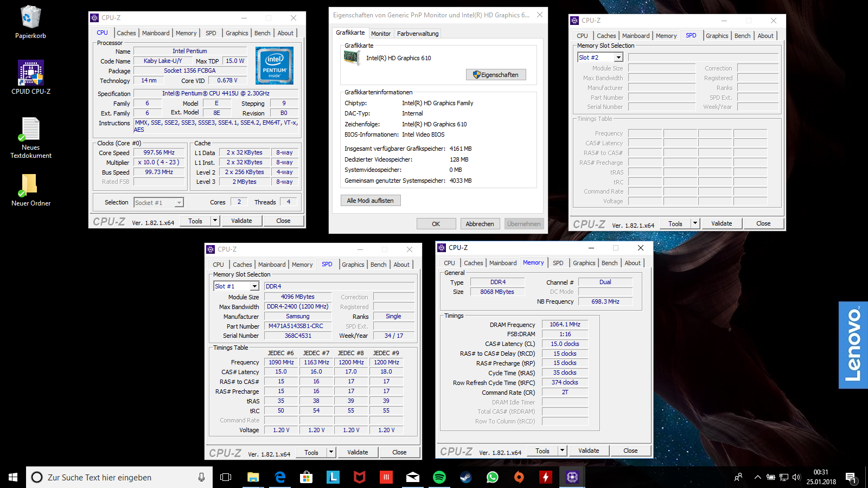Viewport: 868px width, 488px height.
Task: Open Tools dropdown arrow in Memory timings CPU-Z window
Action: pyautogui.click(x=562, y=451)
